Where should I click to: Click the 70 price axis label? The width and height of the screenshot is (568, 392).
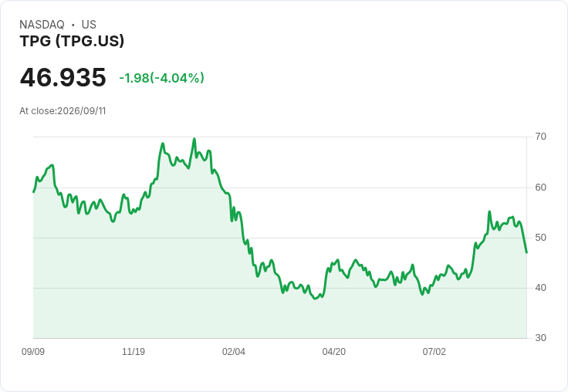click(540, 137)
